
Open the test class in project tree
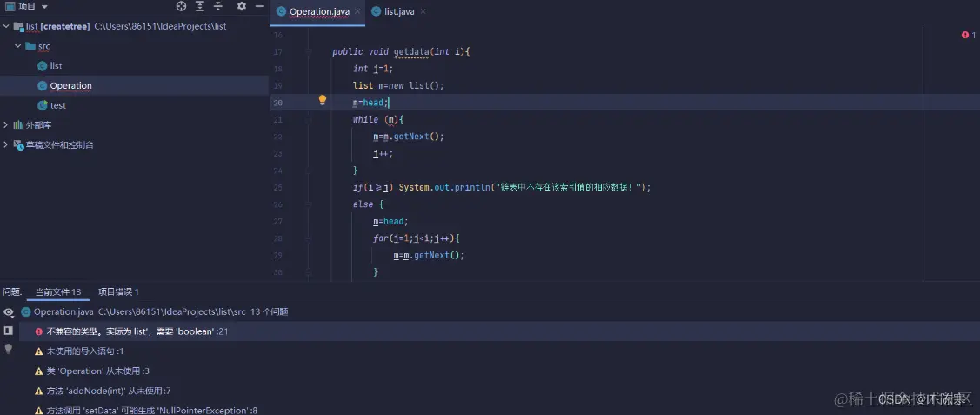point(57,105)
